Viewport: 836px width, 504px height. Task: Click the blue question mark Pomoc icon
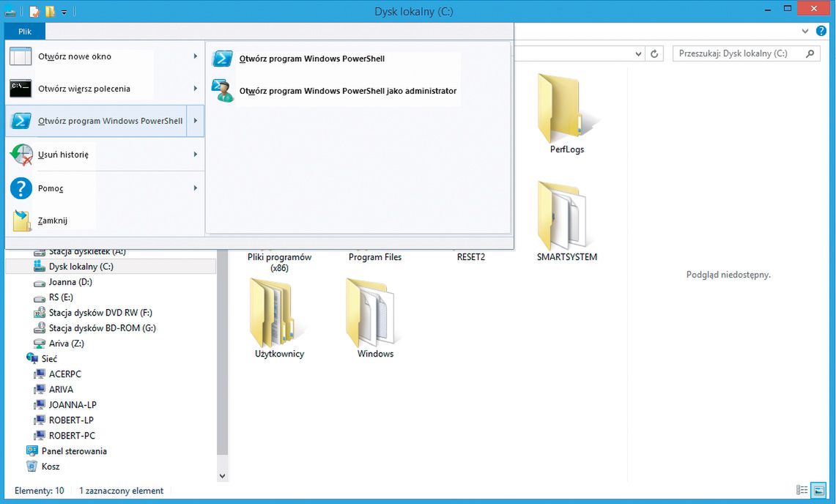click(21, 188)
